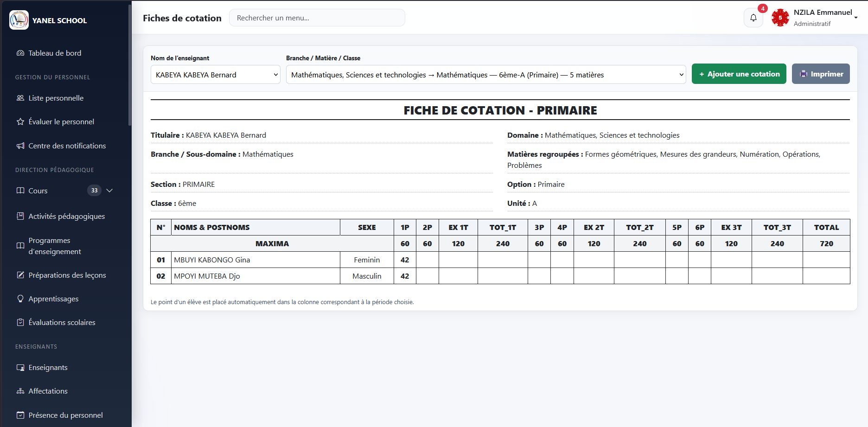Open Préparations des leçons menu item
Viewport: 868px width, 427px height.
[65, 275]
